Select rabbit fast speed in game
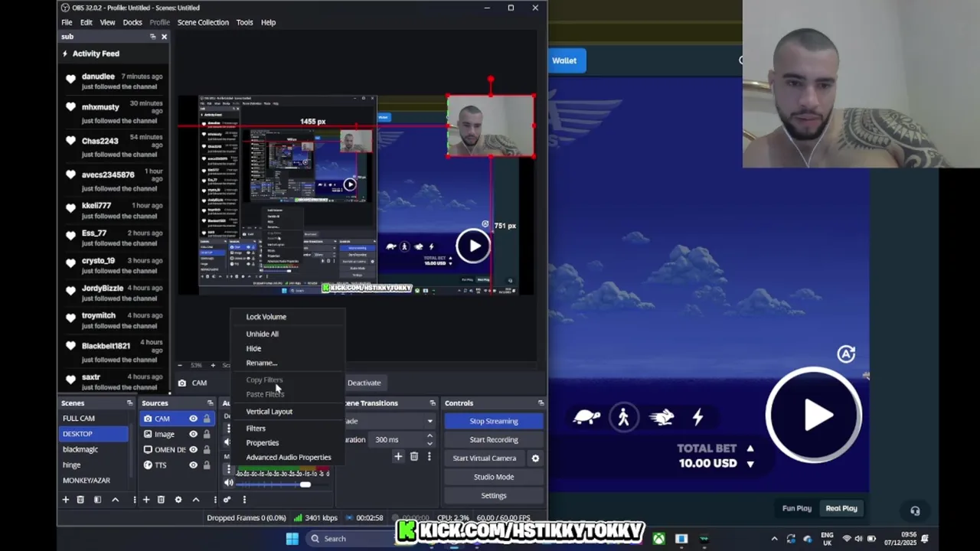Image resolution: width=980 pixels, height=551 pixels. (x=661, y=417)
